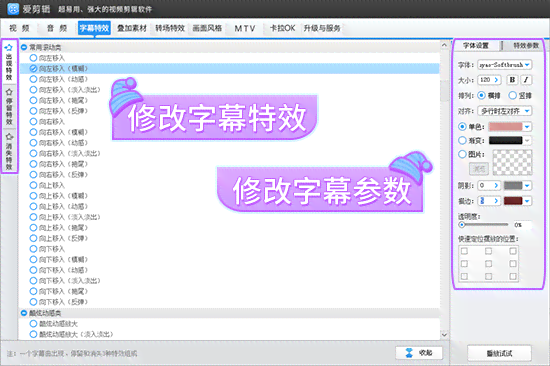Click the 播放试试 preview button
Image resolution: width=550 pixels, height=366 pixels.
499,353
